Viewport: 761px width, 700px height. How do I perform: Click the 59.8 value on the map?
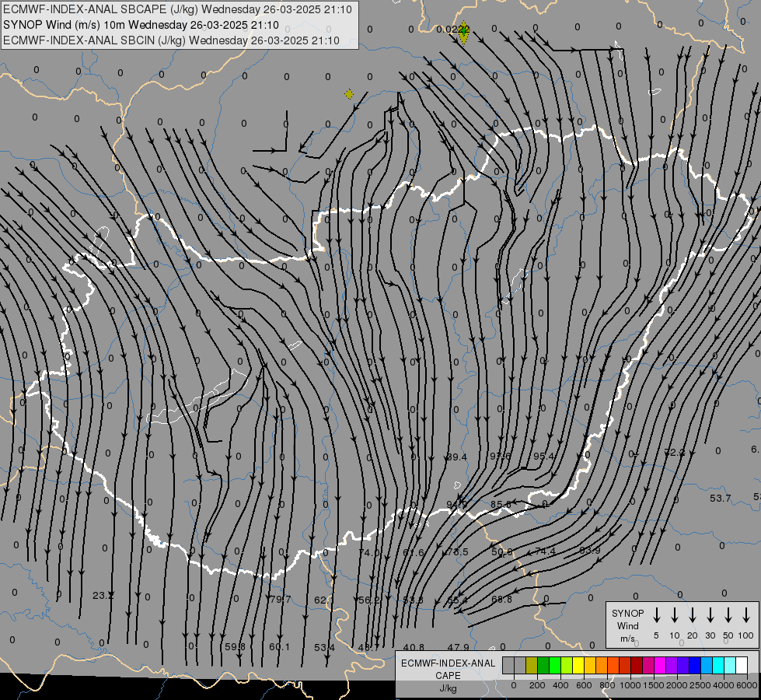pos(235,647)
